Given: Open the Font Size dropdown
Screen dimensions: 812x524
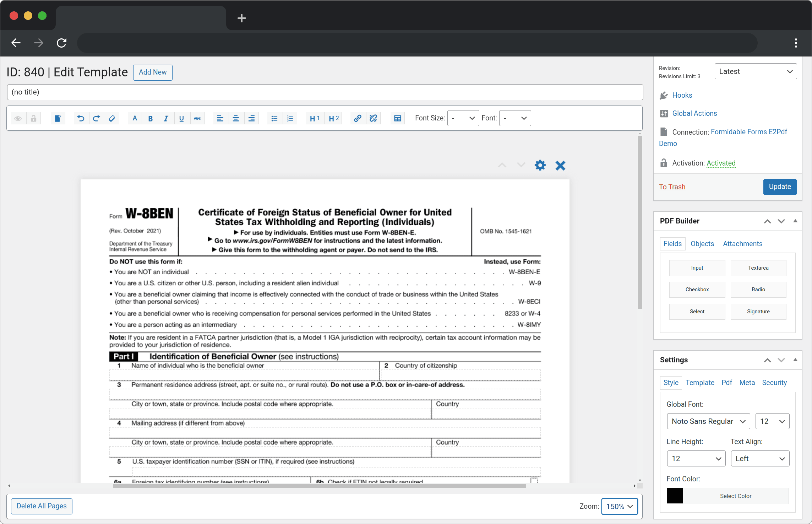Looking at the screenshot, I should [x=463, y=118].
